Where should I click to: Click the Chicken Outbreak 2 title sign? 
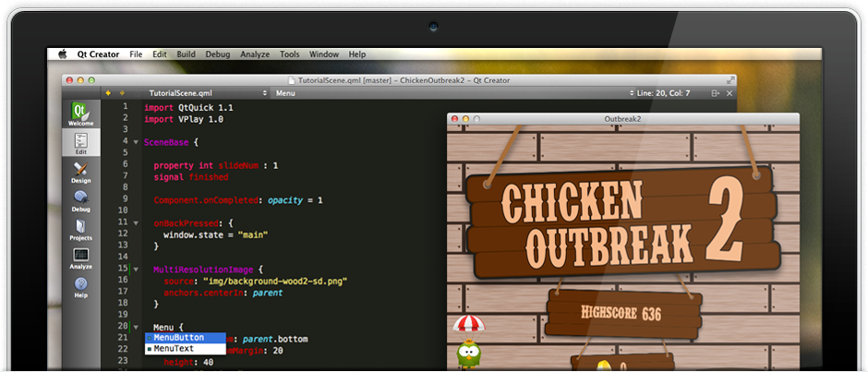[x=622, y=222]
